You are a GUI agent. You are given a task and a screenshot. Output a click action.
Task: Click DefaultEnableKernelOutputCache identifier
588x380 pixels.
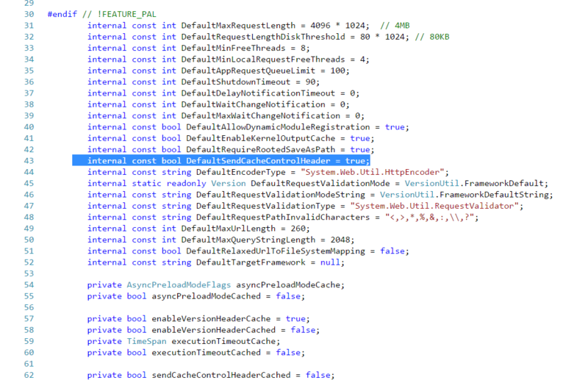tap(261, 138)
